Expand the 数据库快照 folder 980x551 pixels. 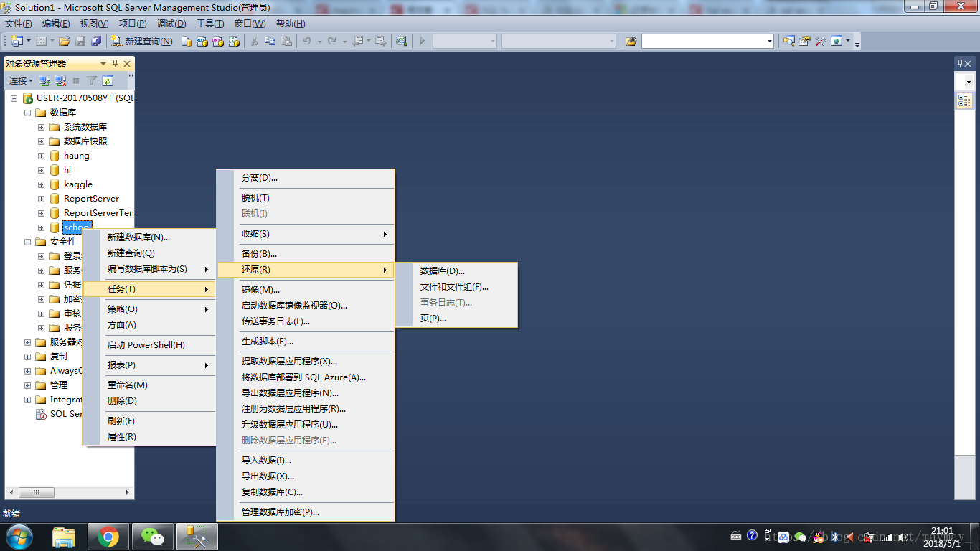tap(41, 141)
